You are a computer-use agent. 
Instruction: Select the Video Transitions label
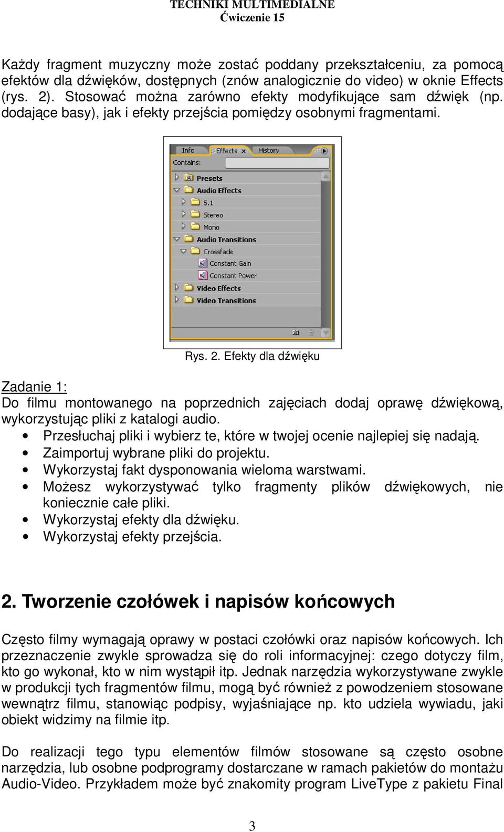click(226, 301)
